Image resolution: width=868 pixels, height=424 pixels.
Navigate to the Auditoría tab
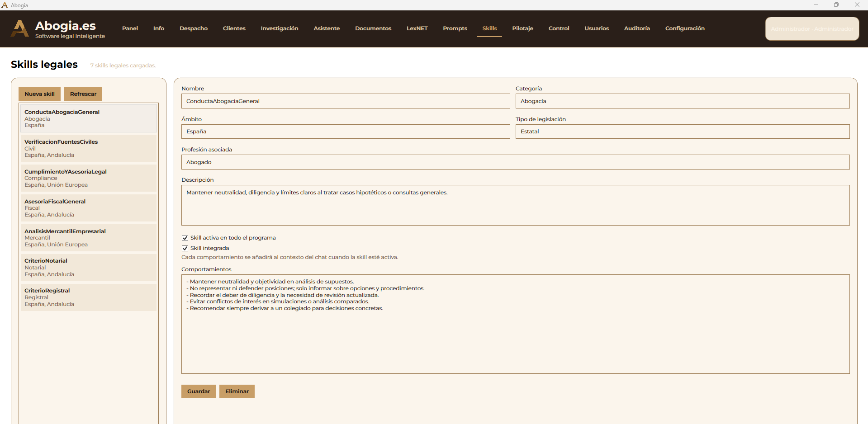[636, 28]
